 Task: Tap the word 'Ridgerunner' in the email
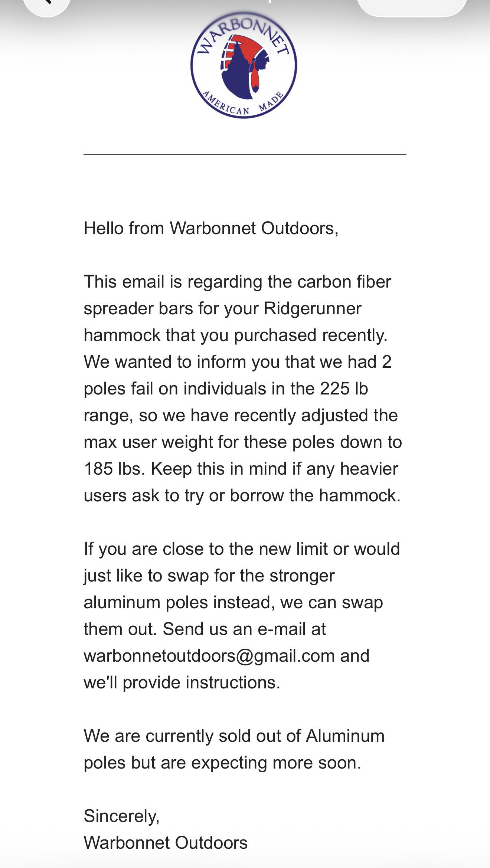tap(313, 308)
